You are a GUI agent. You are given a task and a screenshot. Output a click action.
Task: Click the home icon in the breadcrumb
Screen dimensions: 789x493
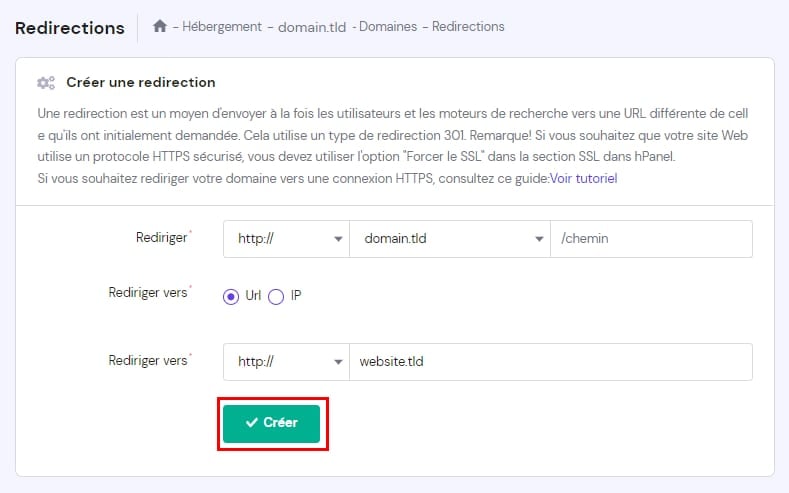[160, 27]
